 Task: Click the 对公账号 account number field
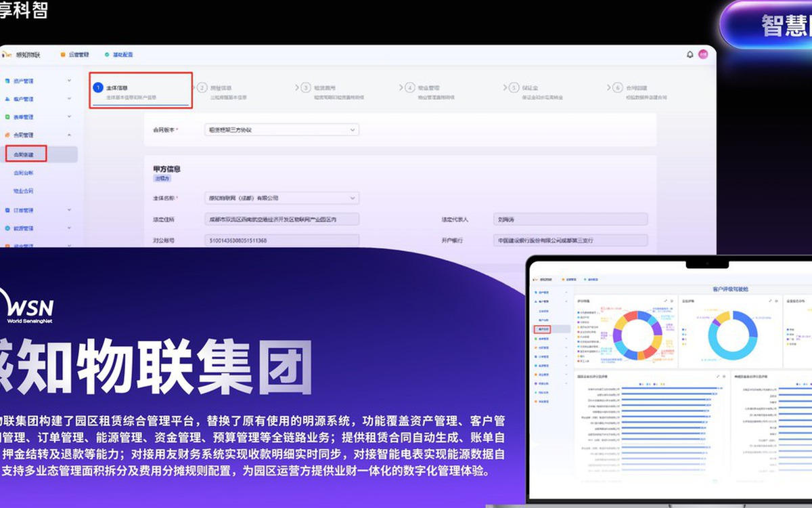click(281, 240)
